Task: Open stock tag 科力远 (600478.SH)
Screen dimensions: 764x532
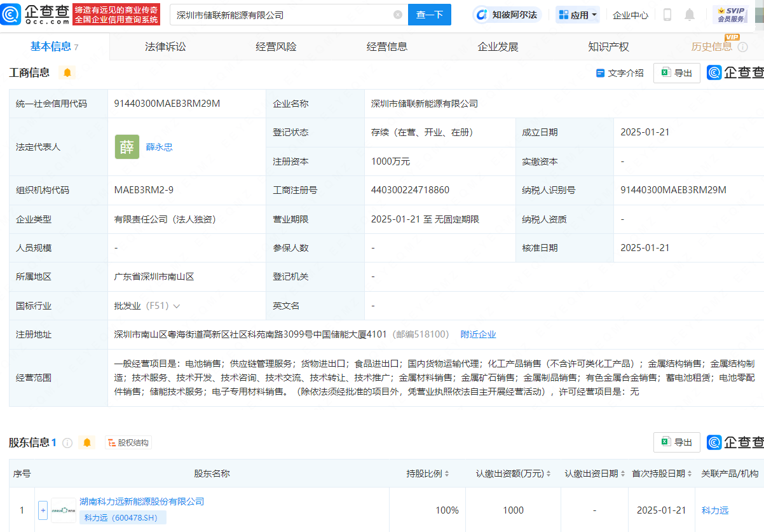Action: (123, 517)
